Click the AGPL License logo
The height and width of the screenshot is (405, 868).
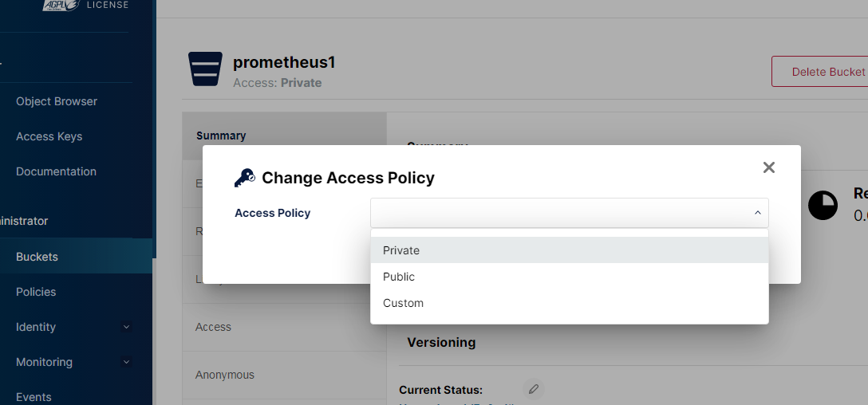pyautogui.click(x=61, y=6)
